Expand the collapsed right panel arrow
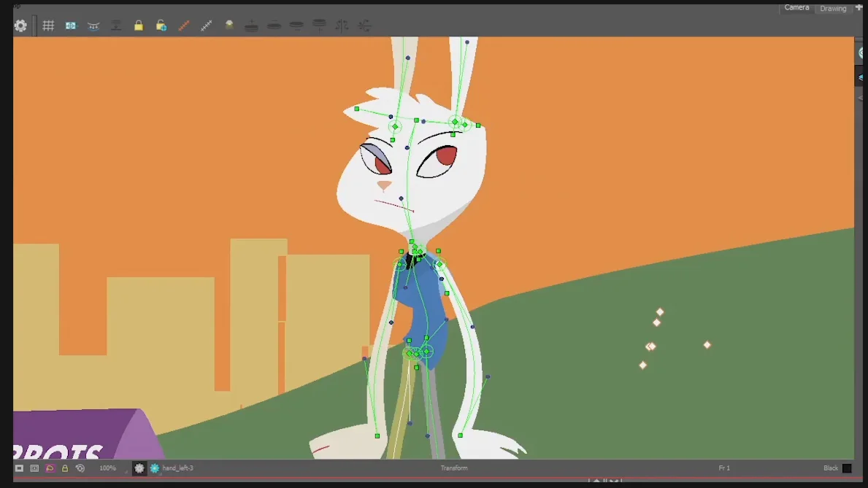Screen dimensions: 868x488 (861, 52)
